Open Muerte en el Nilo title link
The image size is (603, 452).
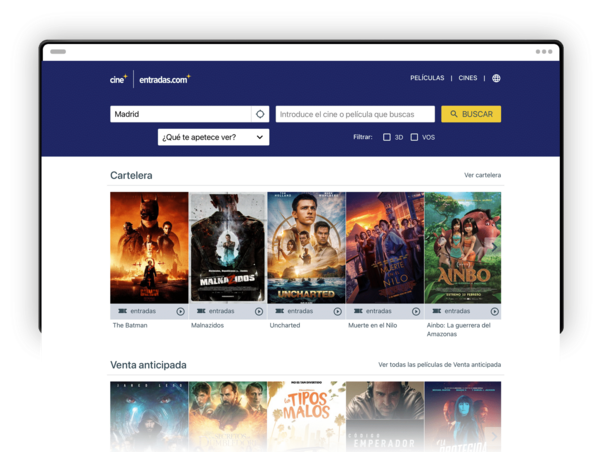tap(373, 325)
